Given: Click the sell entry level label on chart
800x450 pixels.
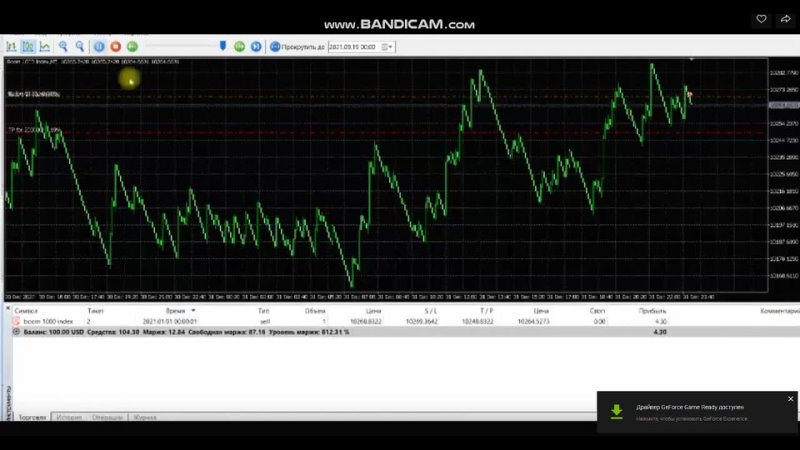Looking at the screenshot, I should coord(34,94).
